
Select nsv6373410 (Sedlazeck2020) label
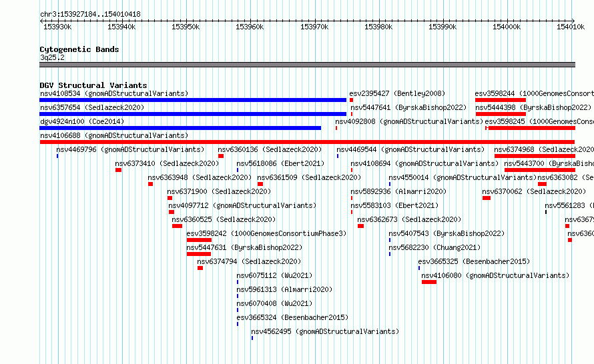(167, 163)
